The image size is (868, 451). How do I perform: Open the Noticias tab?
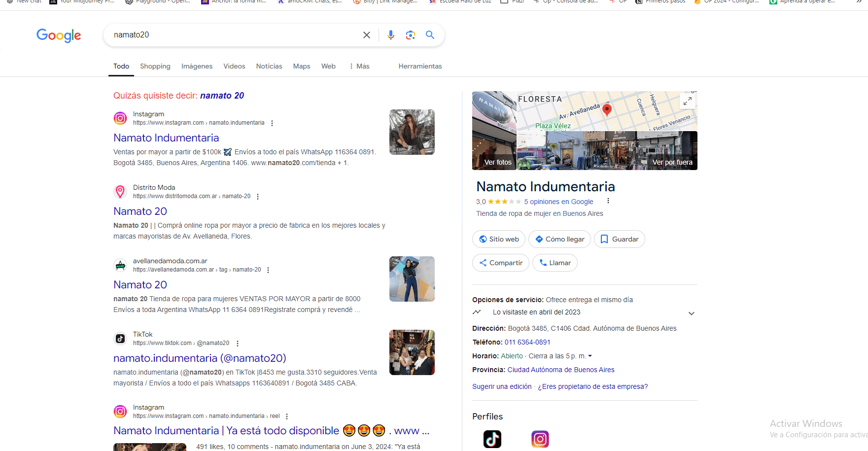coord(269,66)
